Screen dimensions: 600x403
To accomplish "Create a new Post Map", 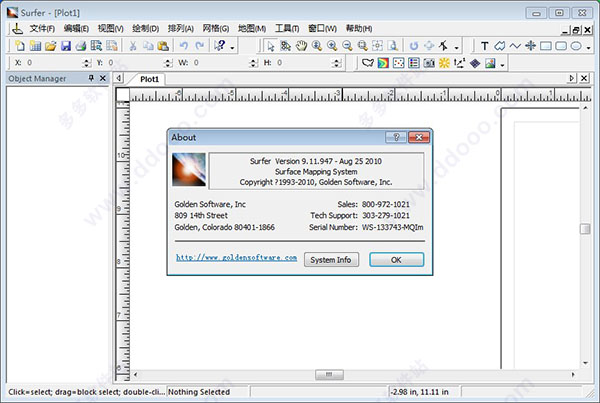I will tap(398, 63).
